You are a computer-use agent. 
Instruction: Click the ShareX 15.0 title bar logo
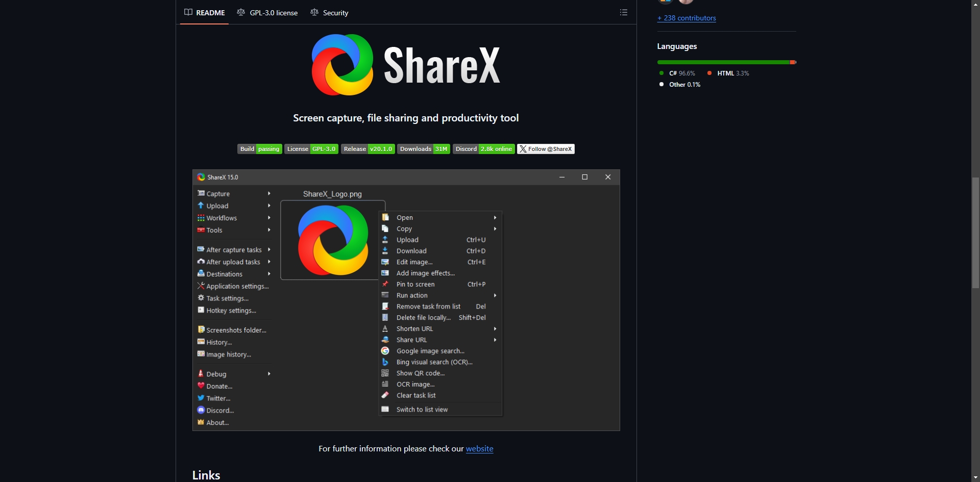click(201, 177)
